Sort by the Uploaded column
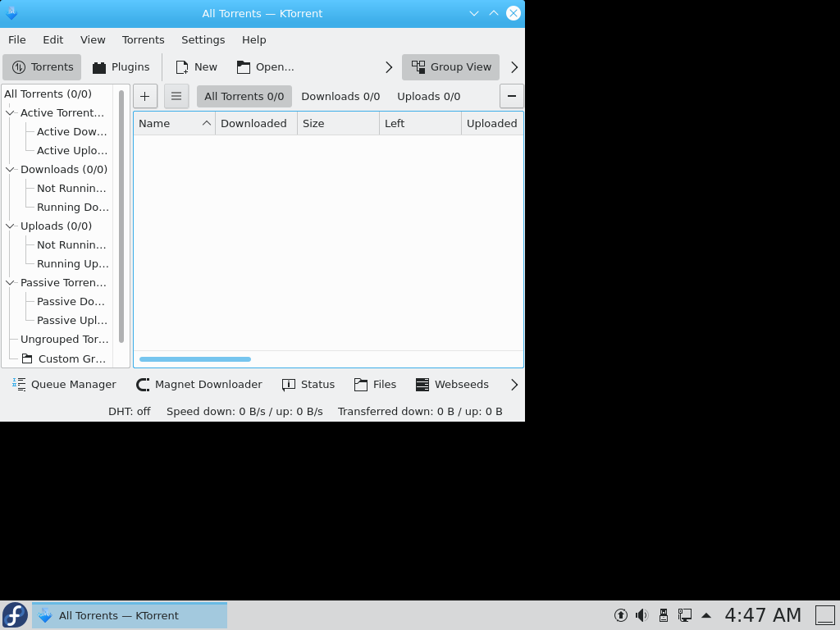 coord(492,123)
